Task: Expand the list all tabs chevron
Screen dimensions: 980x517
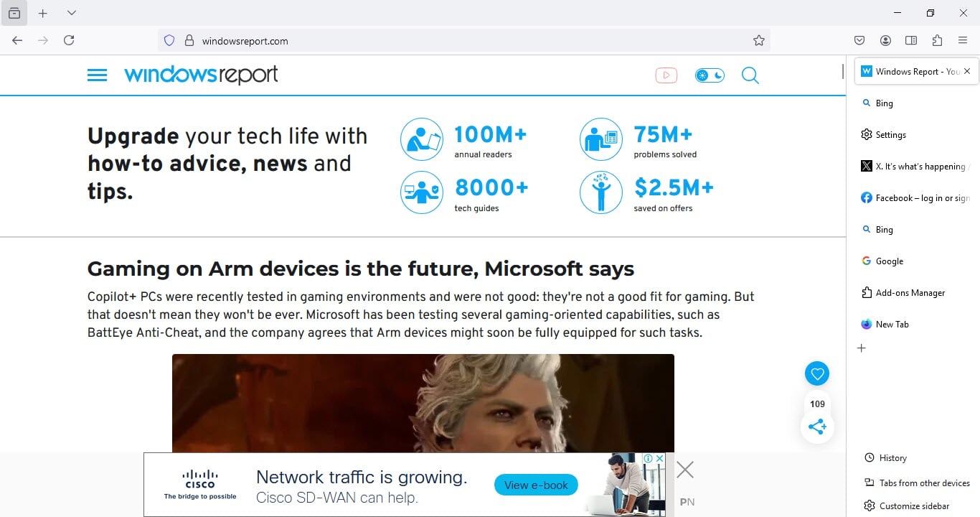Action: 71,13
